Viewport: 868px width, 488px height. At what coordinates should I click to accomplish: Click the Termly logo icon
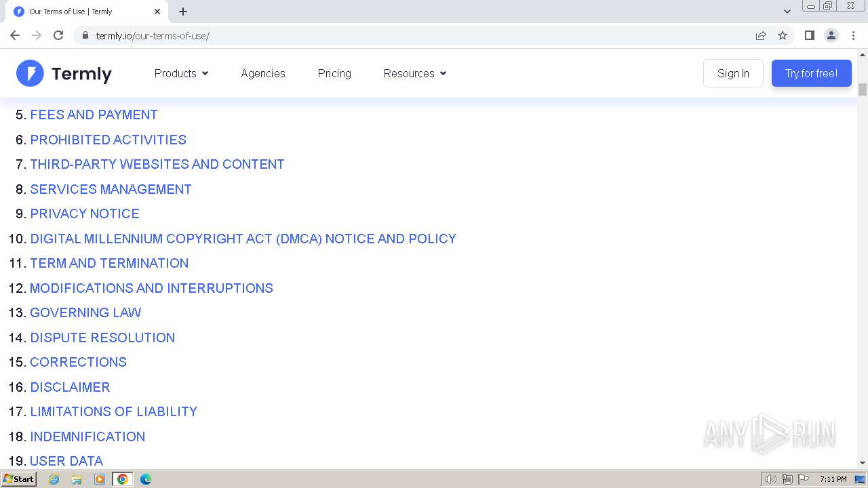(30, 73)
